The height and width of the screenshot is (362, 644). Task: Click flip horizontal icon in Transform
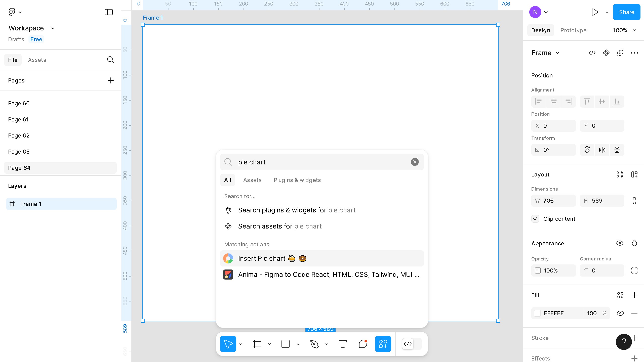[602, 150]
